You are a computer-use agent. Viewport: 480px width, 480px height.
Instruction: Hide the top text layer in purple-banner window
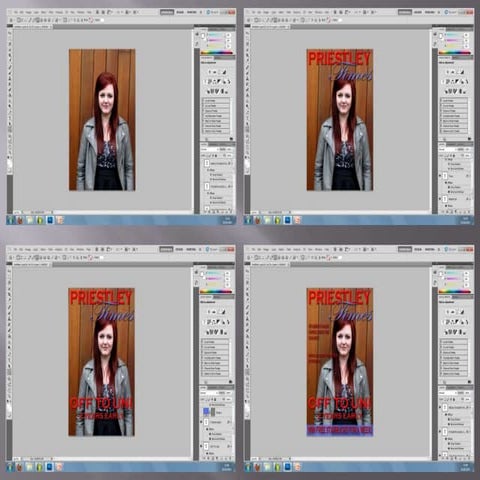coord(440,407)
